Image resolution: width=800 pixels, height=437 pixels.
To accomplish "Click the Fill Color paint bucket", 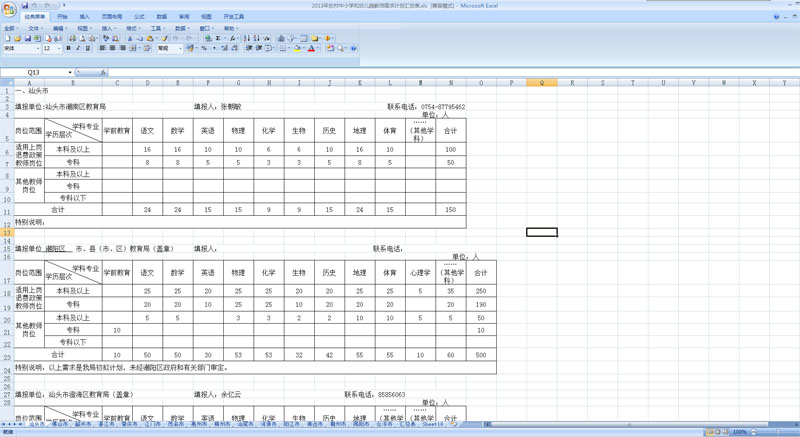I will pos(297,48).
